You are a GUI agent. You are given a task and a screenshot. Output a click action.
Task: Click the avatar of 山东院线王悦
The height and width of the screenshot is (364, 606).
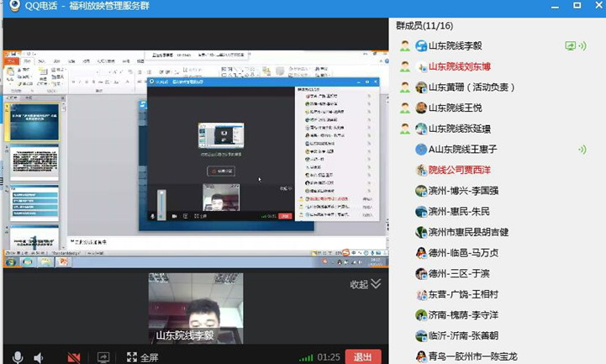pos(421,108)
